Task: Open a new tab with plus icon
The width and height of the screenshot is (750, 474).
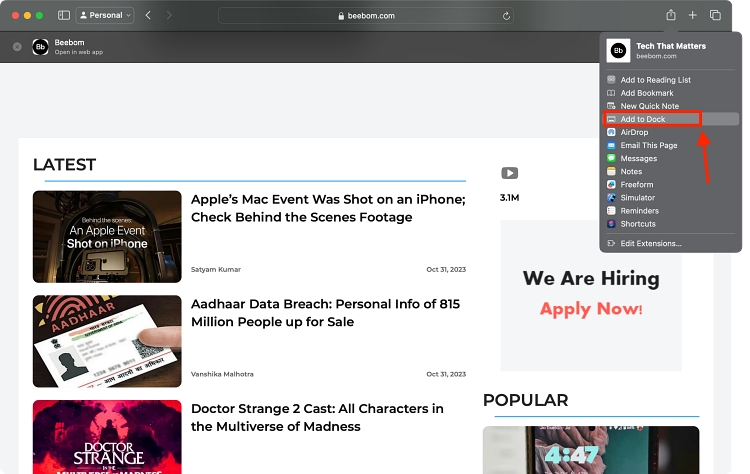Action: click(x=692, y=15)
